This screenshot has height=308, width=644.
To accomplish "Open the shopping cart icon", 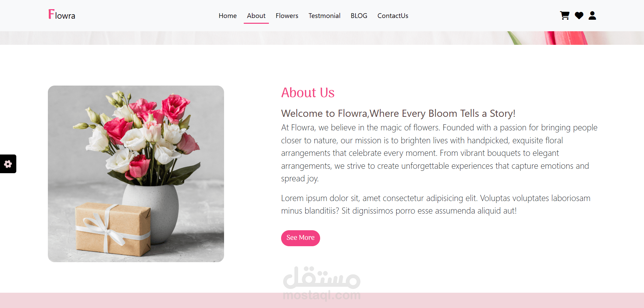I will click(565, 16).
